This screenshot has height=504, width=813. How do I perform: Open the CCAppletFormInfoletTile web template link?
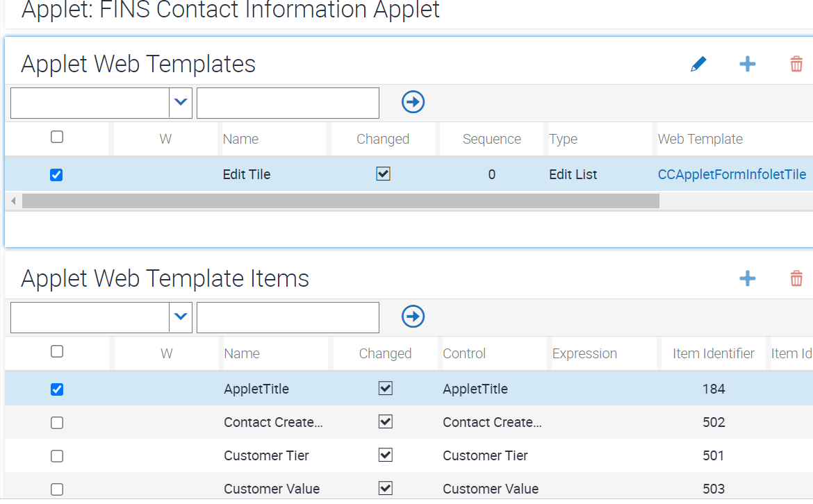click(732, 174)
